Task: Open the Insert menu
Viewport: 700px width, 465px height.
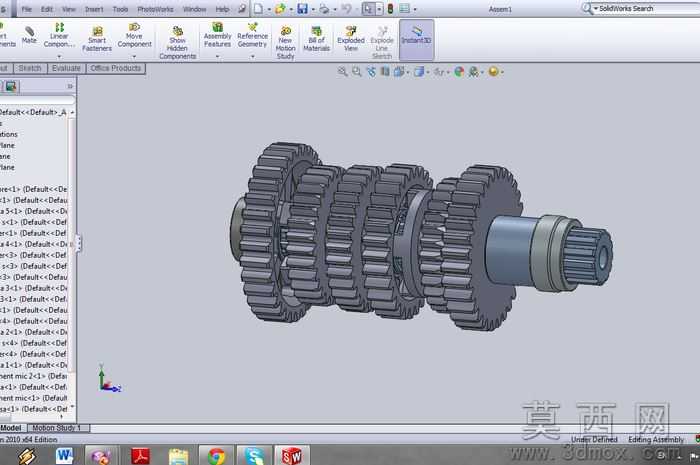Action: pos(94,9)
